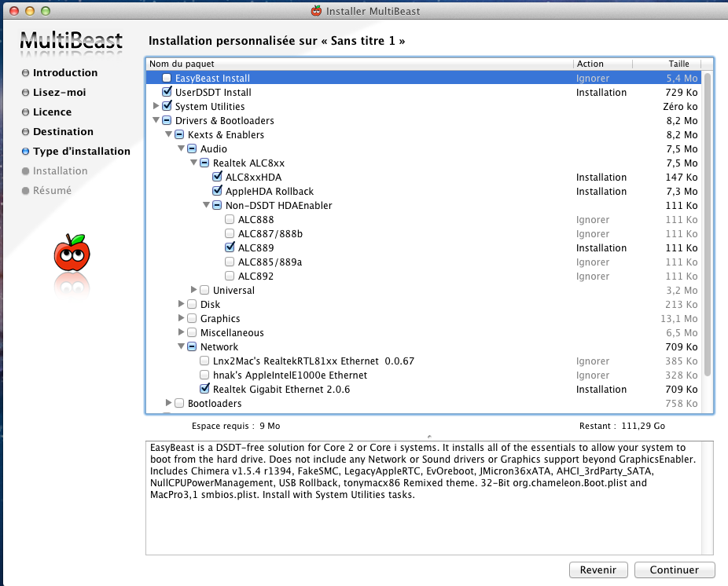The height and width of the screenshot is (586, 728).
Task: Click the Continuer button
Action: pos(674,570)
